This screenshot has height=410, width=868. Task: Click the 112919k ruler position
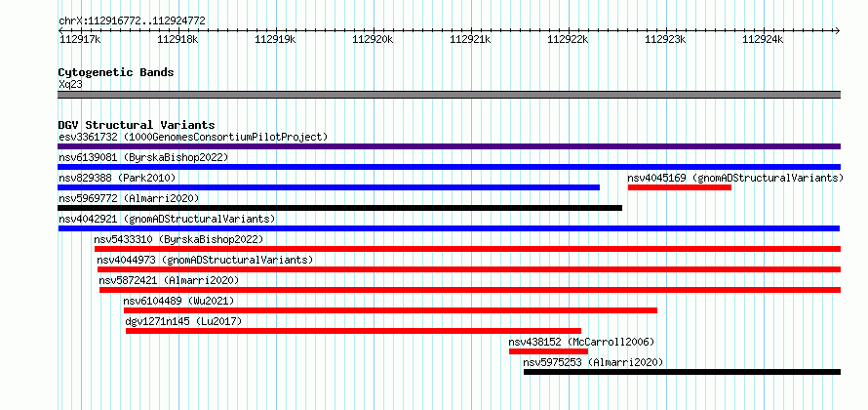coord(275,39)
